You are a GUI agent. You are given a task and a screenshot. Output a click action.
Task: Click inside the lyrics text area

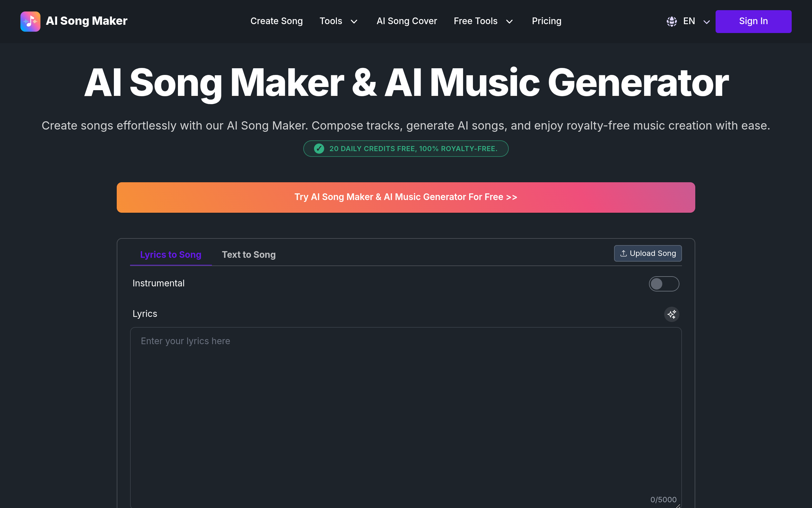[406, 417]
